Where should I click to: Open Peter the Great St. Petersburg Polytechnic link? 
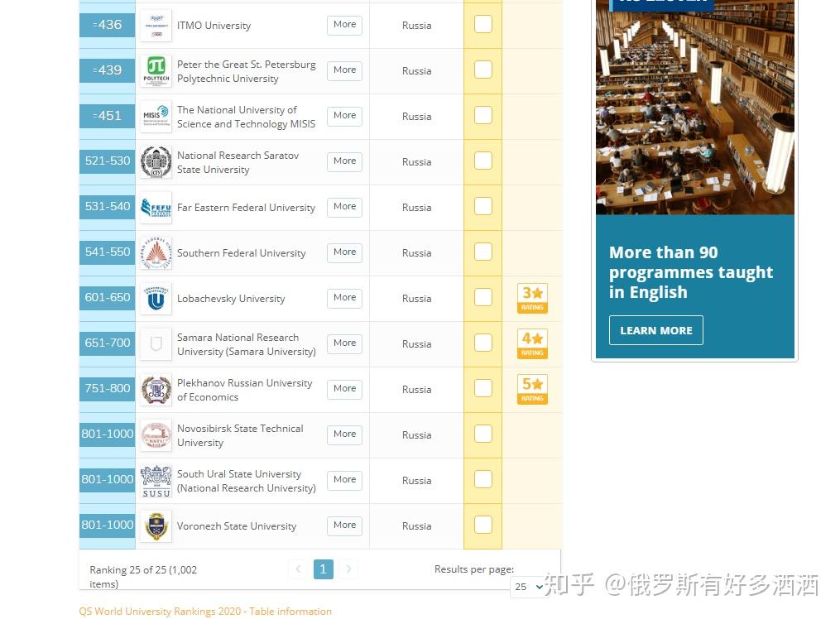[x=247, y=71]
